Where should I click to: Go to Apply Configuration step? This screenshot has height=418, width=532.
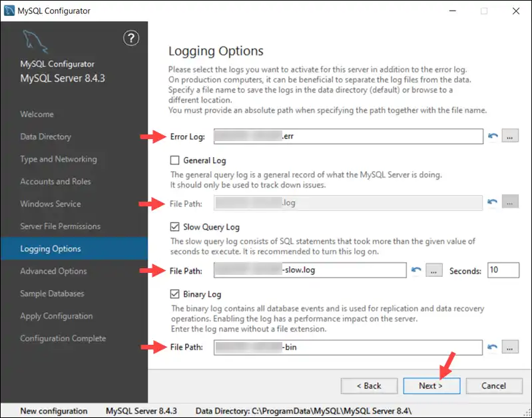[56, 316]
